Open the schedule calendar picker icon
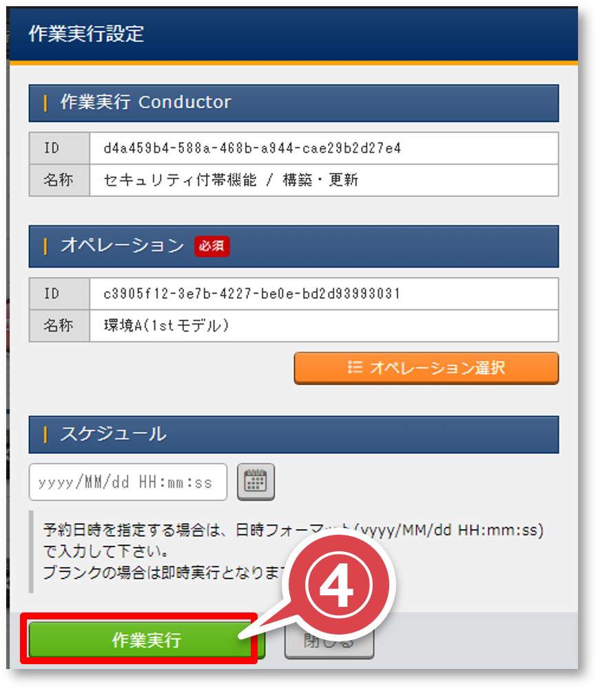 tap(256, 482)
